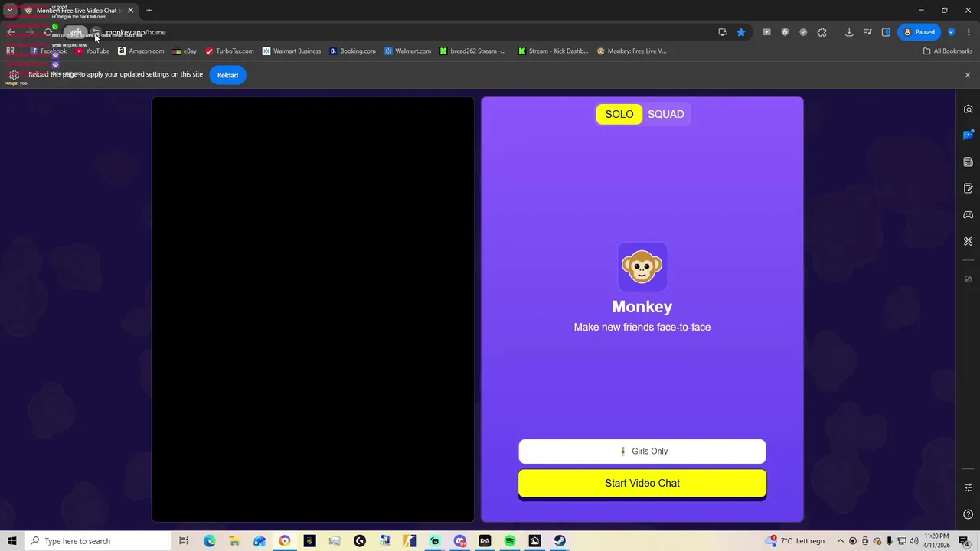Image resolution: width=980 pixels, height=551 pixels.
Task: Open the Walmart Business bookmark
Action: pos(292,51)
